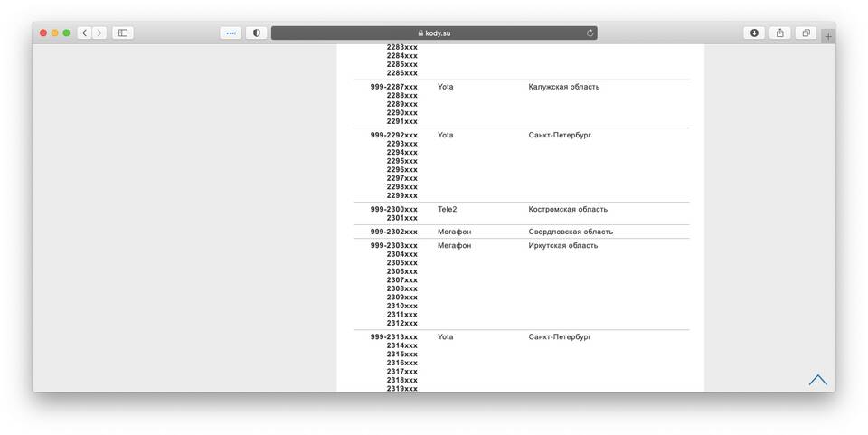Select Мегафон in the Свердловская область row
Image resolution: width=868 pixels, height=435 pixels.
point(454,232)
